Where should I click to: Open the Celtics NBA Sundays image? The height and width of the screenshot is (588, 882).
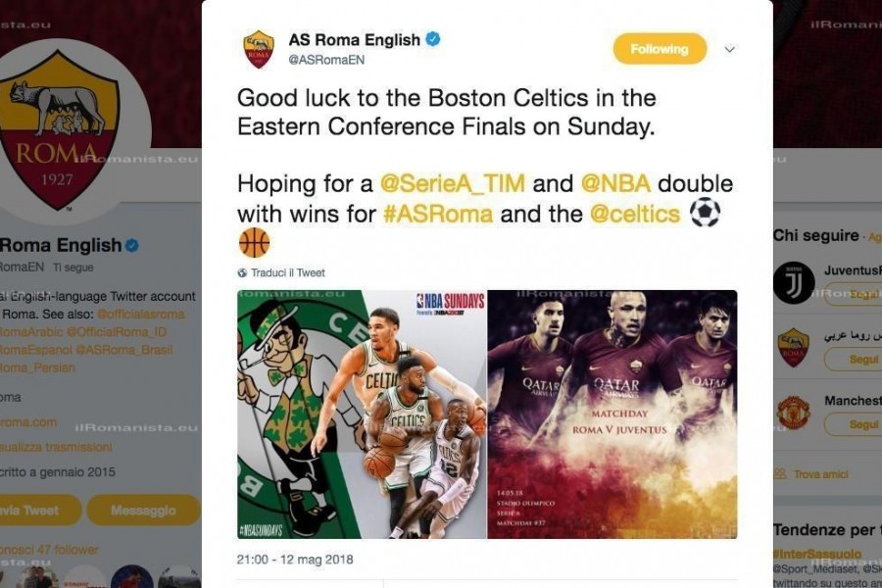[x=362, y=415]
